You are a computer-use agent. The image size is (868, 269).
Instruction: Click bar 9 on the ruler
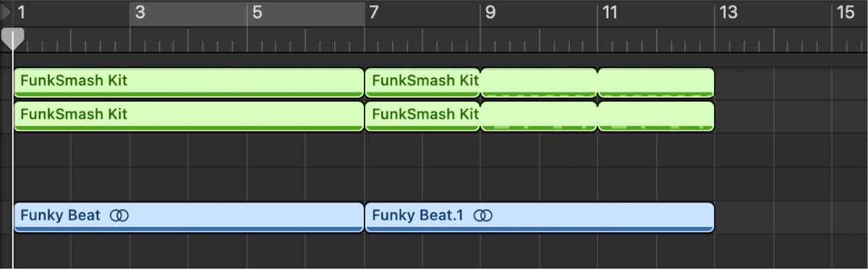(x=490, y=12)
